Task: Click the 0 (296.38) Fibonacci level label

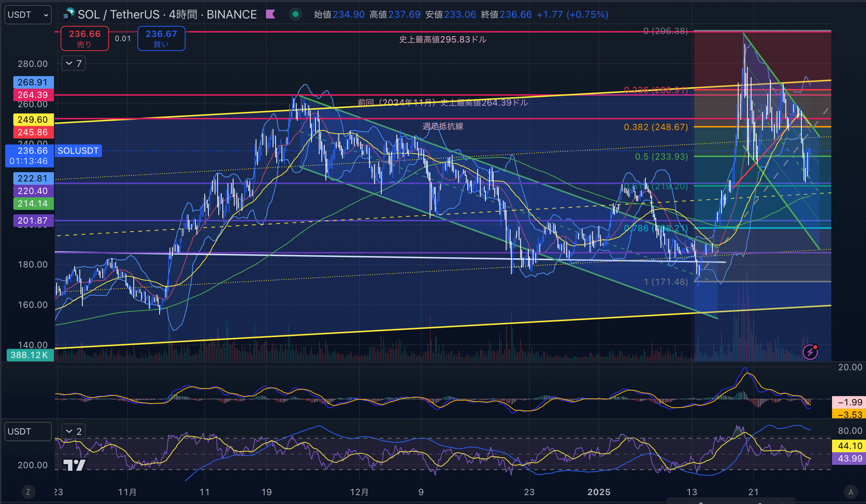Action: click(666, 31)
